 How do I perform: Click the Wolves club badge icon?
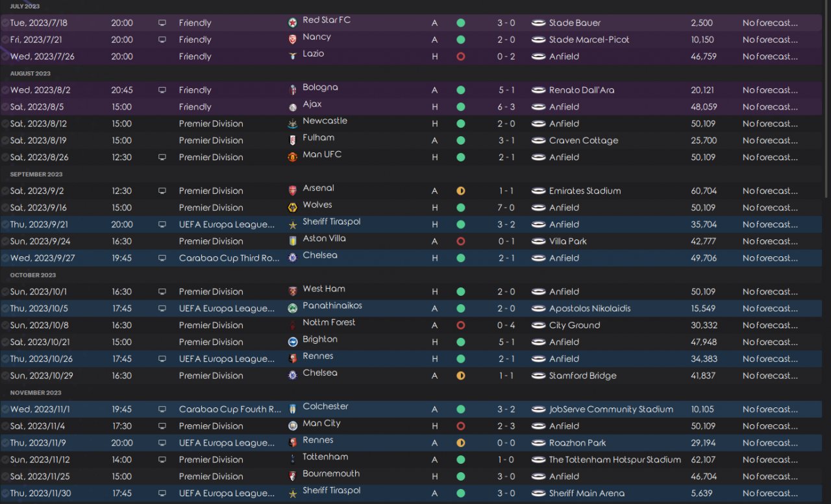pos(292,208)
